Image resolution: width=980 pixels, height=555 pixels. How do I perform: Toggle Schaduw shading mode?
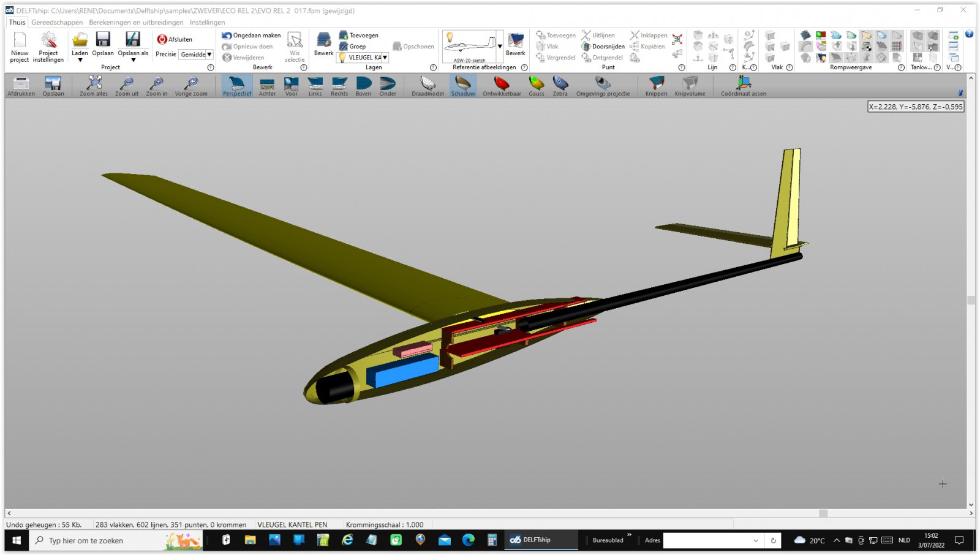tap(463, 86)
